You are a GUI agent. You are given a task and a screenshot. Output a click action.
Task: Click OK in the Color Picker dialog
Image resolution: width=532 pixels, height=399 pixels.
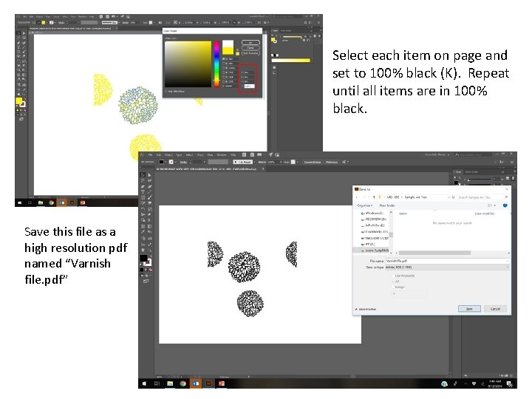tap(250, 43)
